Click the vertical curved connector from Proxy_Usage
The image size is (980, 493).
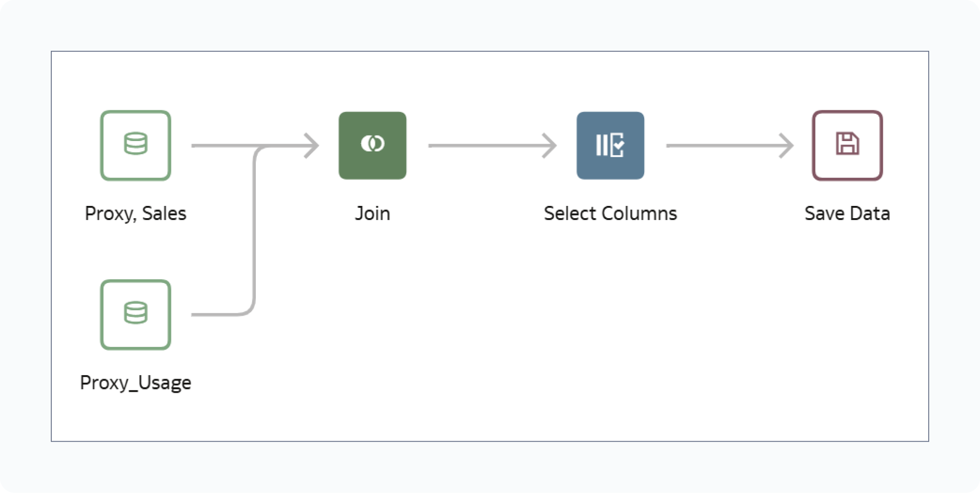(x=255, y=231)
